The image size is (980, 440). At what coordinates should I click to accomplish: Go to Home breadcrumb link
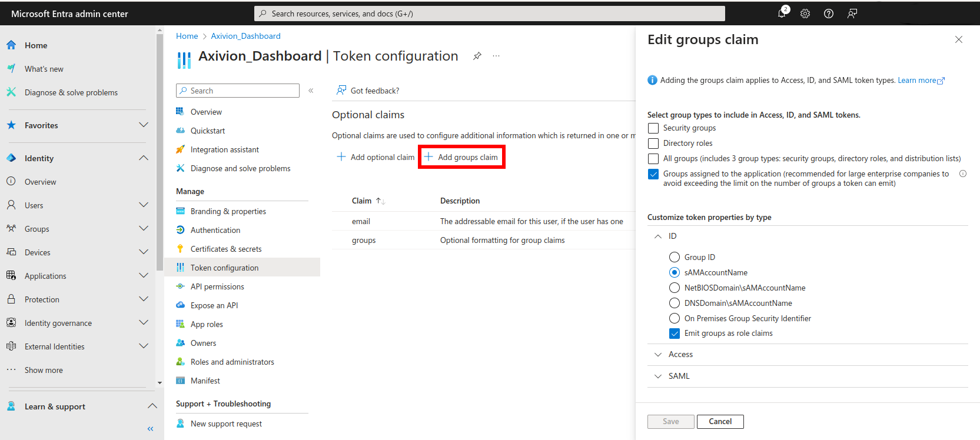point(187,36)
